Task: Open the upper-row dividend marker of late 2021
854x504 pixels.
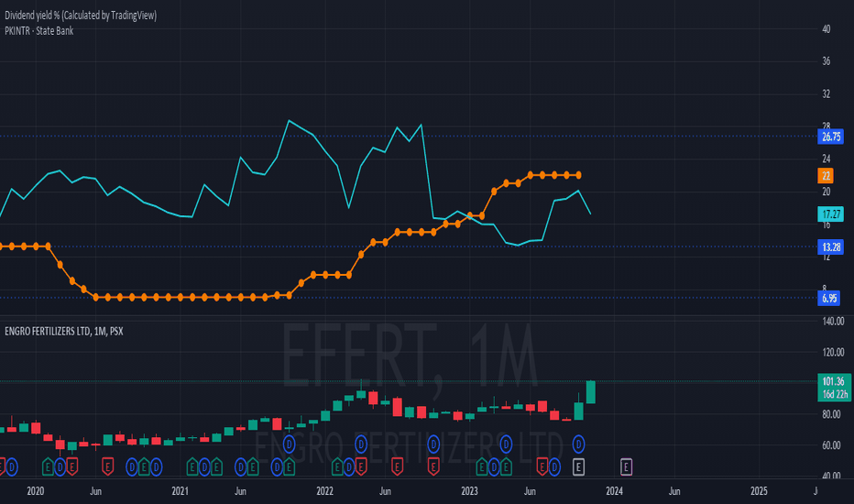Action: [289, 444]
